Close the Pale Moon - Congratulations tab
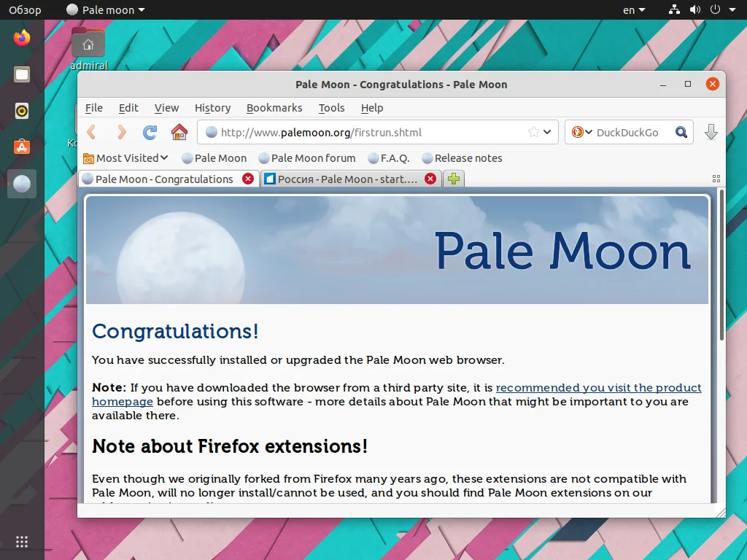The image size is (747, 560). (248, 179)
